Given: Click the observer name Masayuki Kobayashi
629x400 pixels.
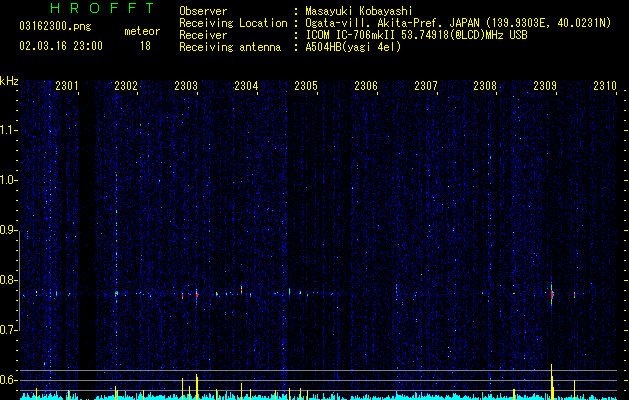Looking at the screenshot, I should tap(359, 11).
